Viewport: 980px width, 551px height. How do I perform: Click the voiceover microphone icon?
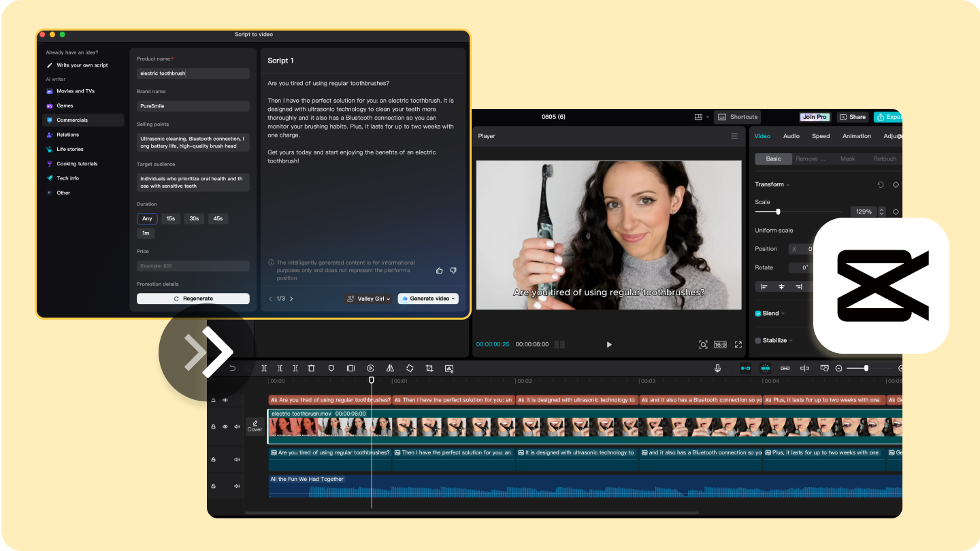[718, 368]
